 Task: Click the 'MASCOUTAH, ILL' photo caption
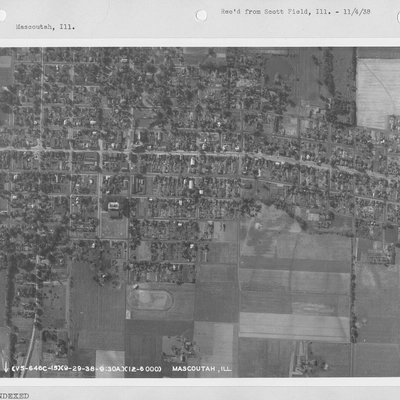point(201,369)
